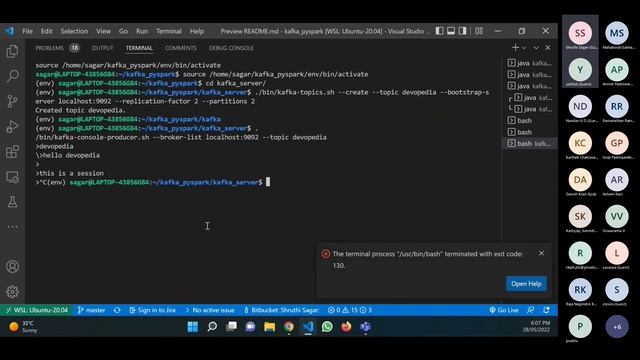Open File Explorer from taskbar
Viewport: 640px width, 360px height.
point(269,327)
